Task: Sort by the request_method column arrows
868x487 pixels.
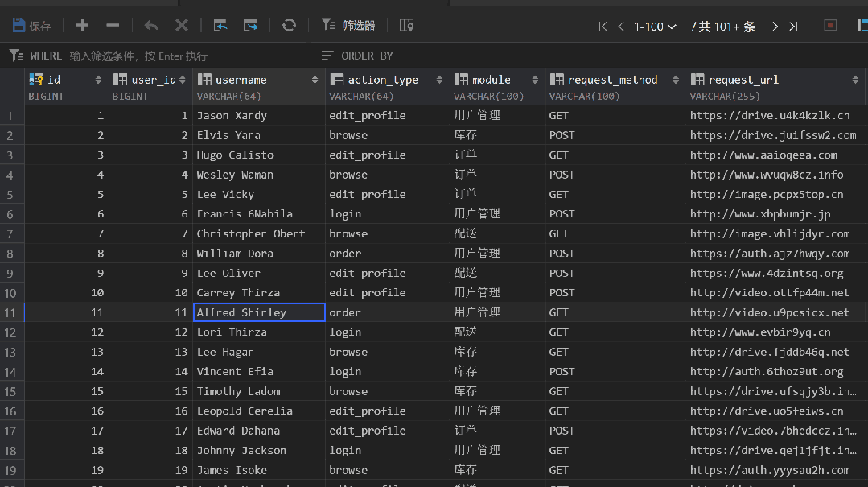Action: tap(676, 80)
